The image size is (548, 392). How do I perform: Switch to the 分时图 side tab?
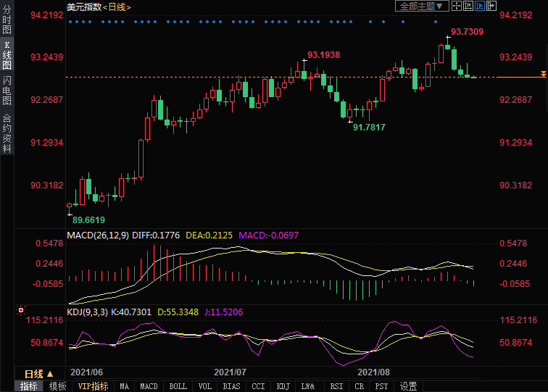point(7,21)
